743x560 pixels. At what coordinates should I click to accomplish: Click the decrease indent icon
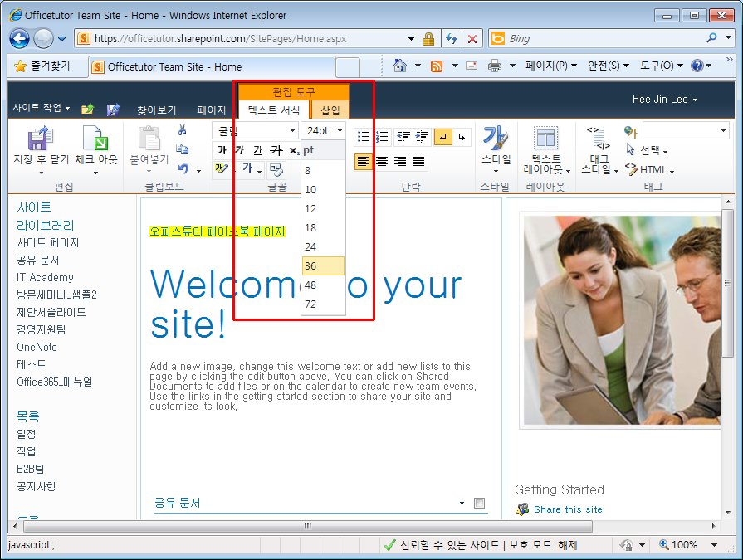click(x=403, y=137)
